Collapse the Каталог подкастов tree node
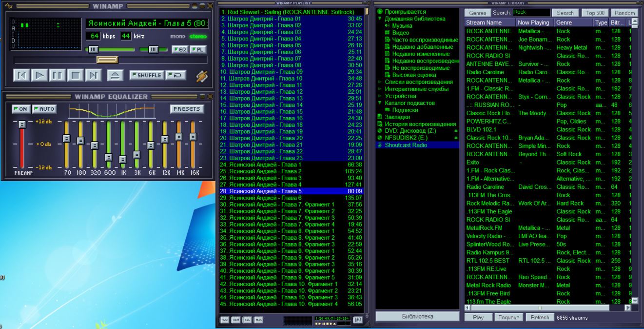The height and width of the screenshot is (329, 644). [x=380, y=103]
